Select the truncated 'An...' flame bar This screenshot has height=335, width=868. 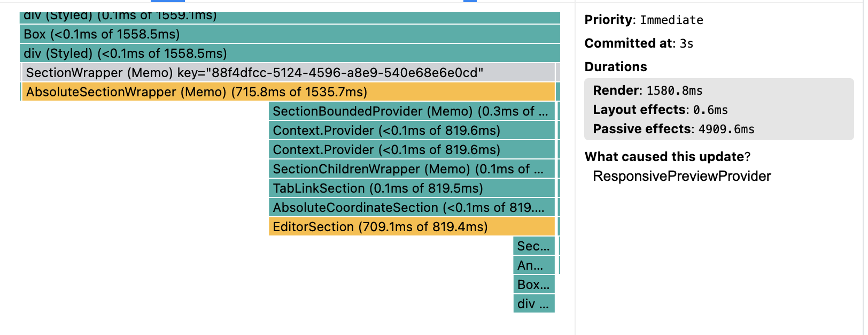click(534, 265)
